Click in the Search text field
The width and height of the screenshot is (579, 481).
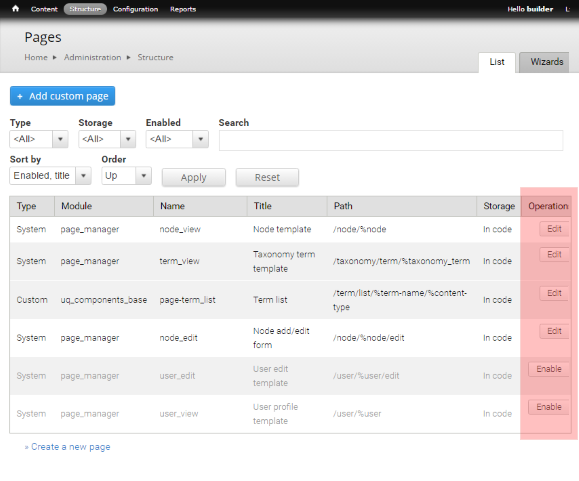click(x=391, y=140)
